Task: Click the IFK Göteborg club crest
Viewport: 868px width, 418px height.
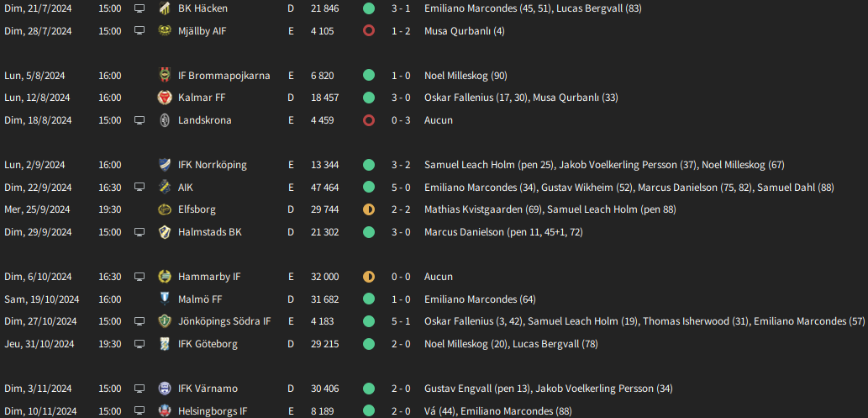Action: click(165, 344)
